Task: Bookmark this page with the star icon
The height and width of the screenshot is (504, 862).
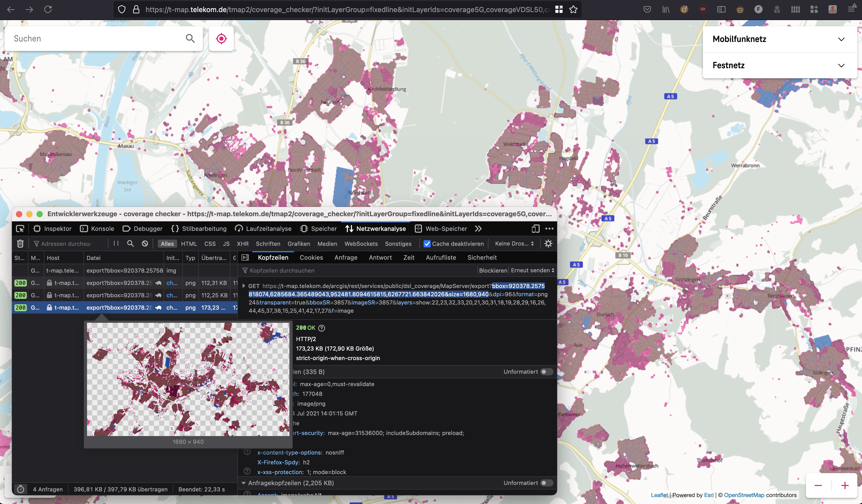Action: 574,10
